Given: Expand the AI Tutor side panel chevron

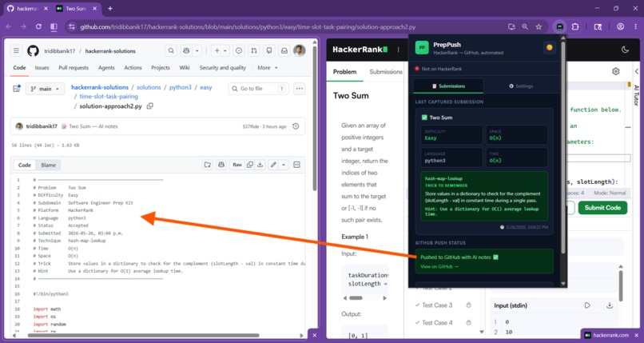Looking at the screenshot, I should coord(636,71).
